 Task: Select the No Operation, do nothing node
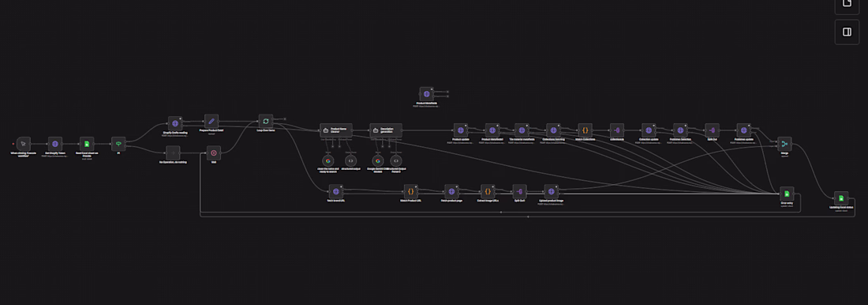pyautogui.click(x=174, y=153)
